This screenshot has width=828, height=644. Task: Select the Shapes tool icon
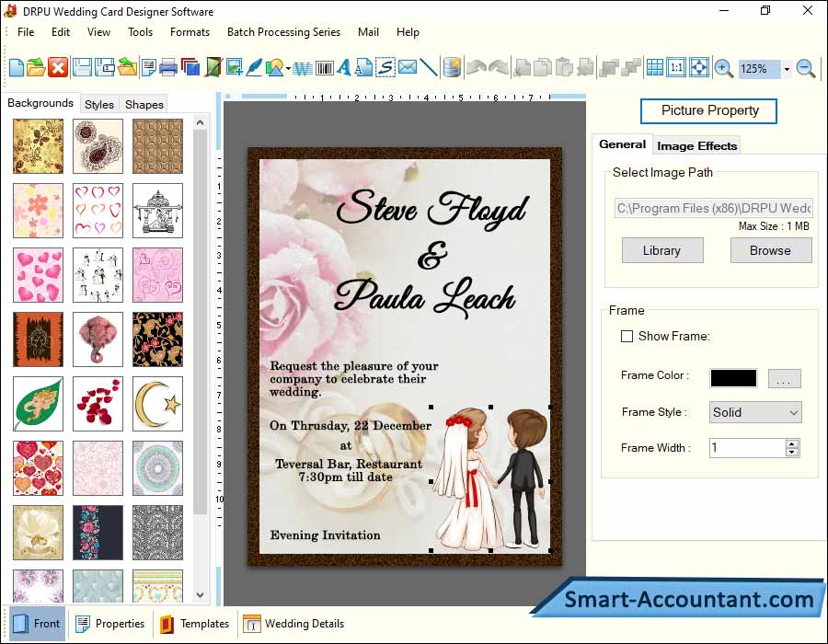tap(274, 68)
